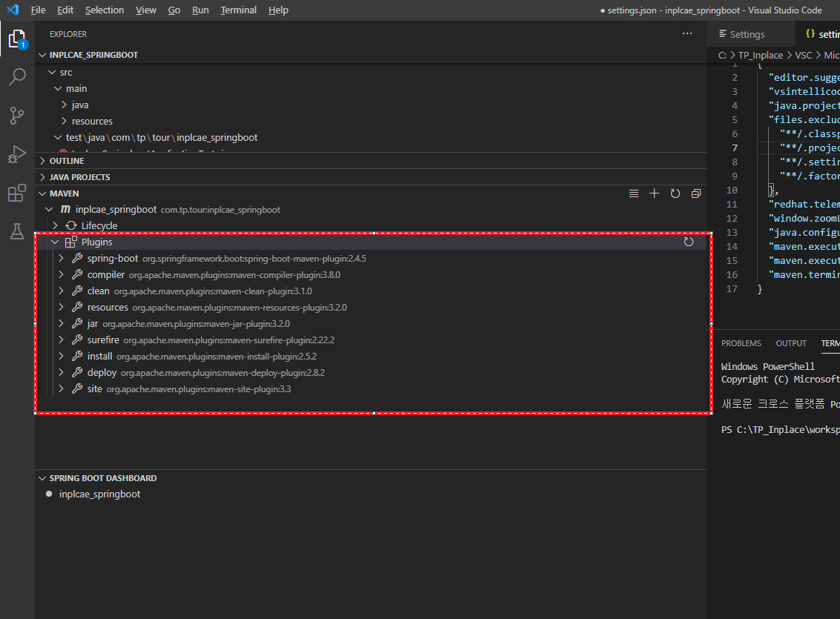Screen dimensions: 840x619
Task: Open the Help menu
Action: pos(278,10)
